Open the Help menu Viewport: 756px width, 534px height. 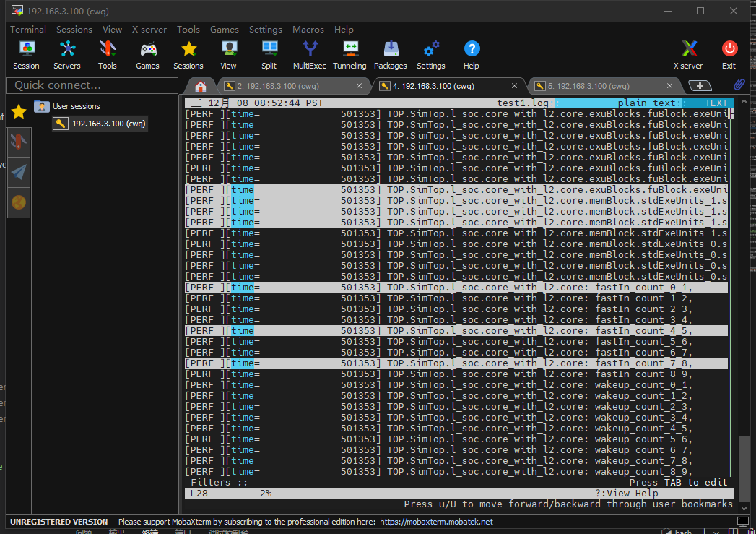344,30
